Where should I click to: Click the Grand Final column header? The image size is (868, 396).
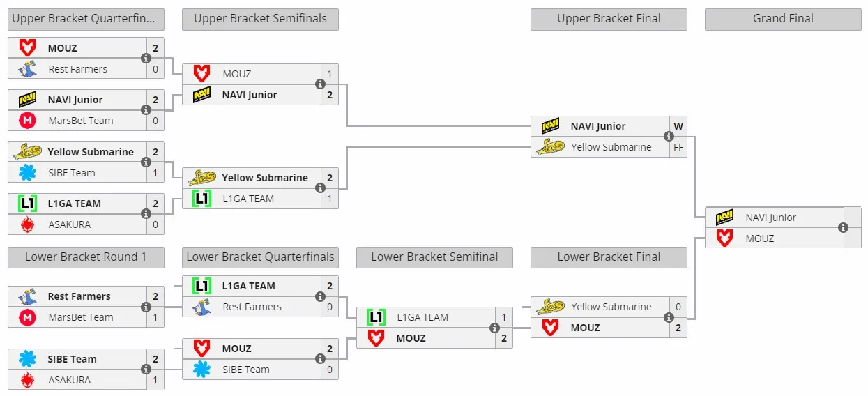click(783, 20)
